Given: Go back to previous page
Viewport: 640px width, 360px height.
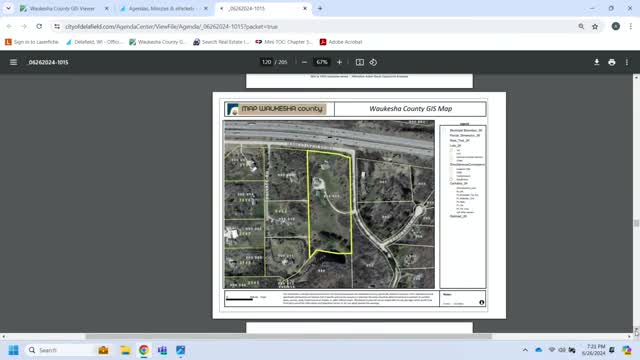Looking at the screenshot, I should 9,26.
